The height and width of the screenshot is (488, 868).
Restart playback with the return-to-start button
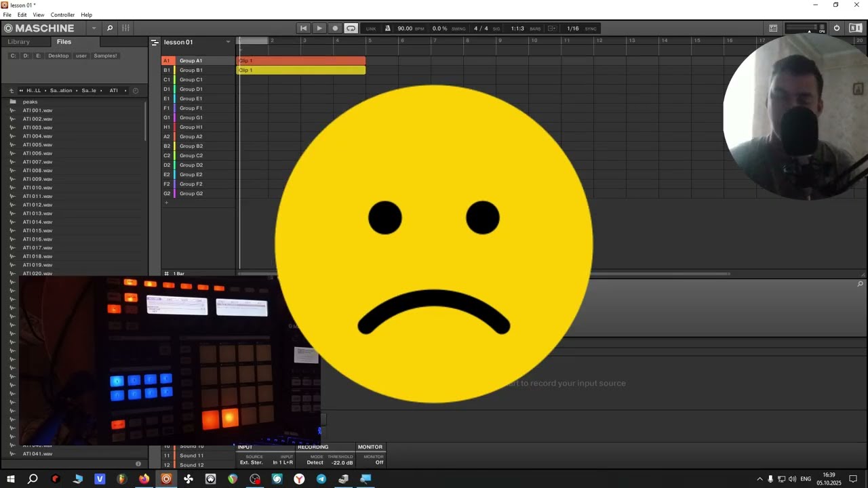click(x=303, y=28)
